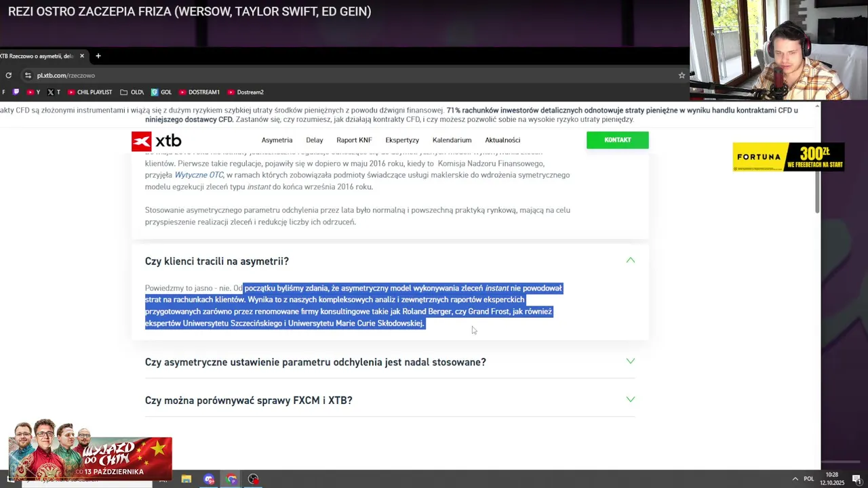This screenshot has height=488, width=868.
Task: Expand 'Czy asymetryczne ustawienie parametru odchylenia' question chevron
Action: tap(631, 361)
